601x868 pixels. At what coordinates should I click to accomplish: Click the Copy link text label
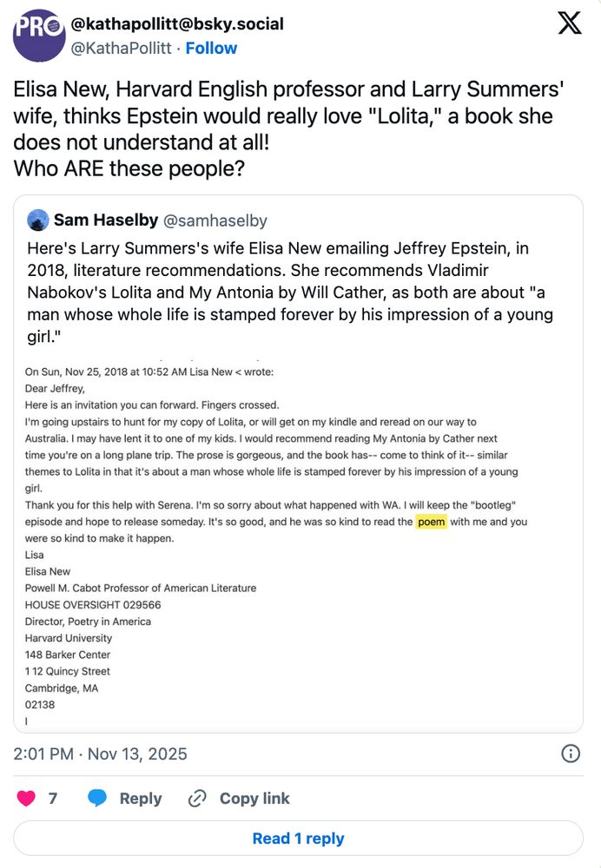(254, 798)
